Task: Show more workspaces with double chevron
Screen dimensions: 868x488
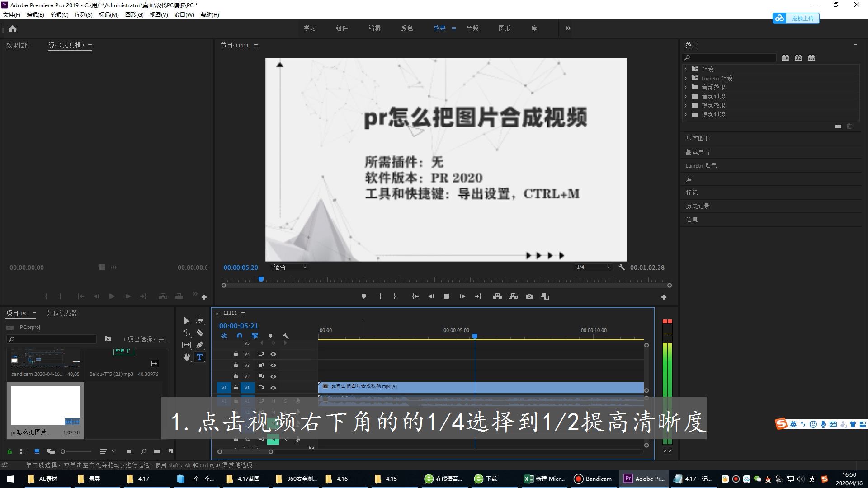Action: tap(568, 28)
